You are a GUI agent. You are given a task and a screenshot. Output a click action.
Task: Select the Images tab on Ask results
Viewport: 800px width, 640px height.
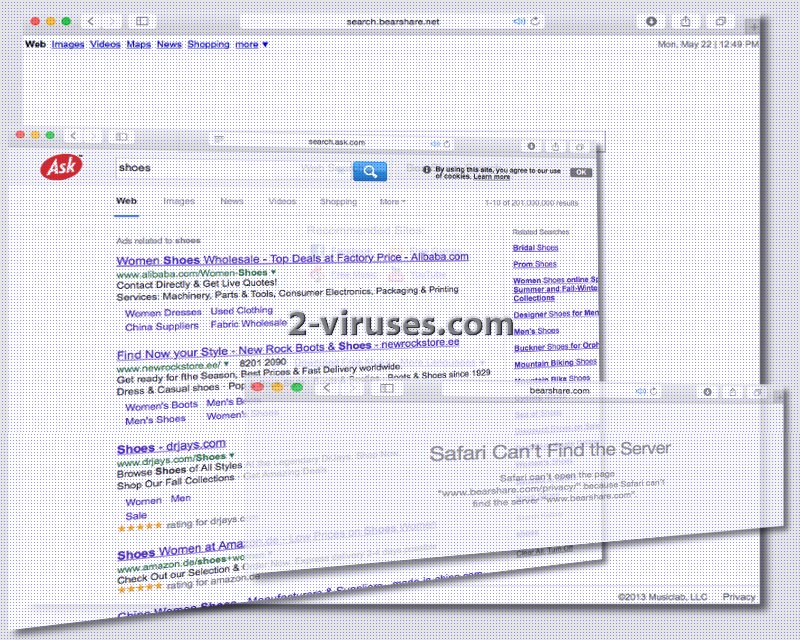[179, 201]
